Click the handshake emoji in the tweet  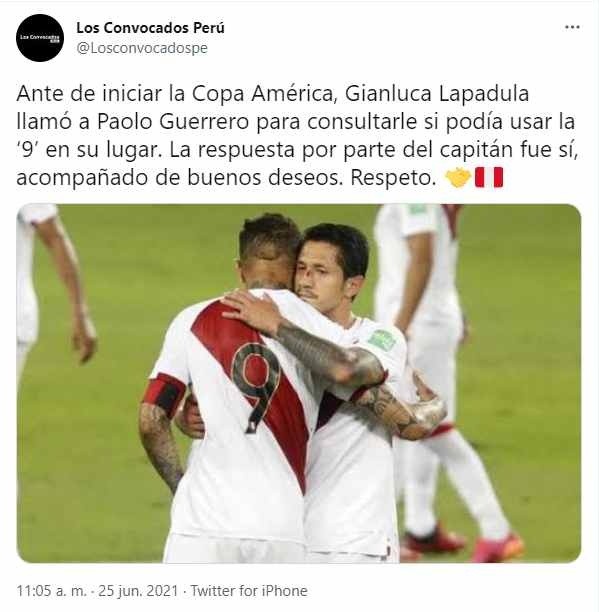click(458, 178)
